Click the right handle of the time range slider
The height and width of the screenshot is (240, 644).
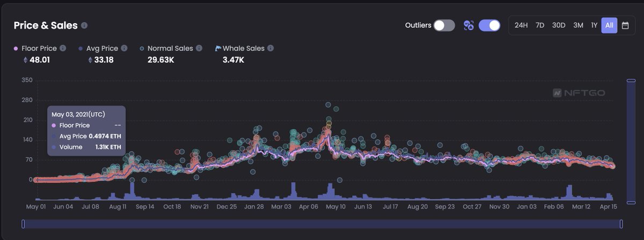point(621,224)
